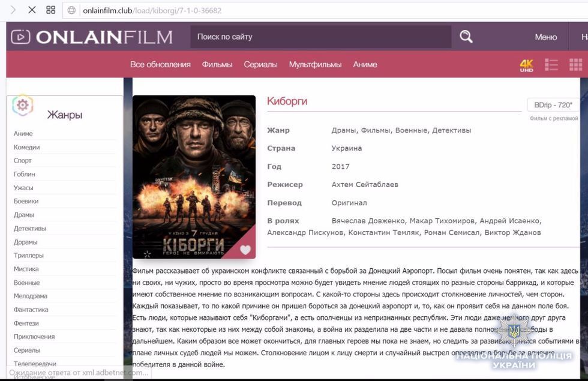Go to Все обновления page
588x381 pixels.
point(160,65)
